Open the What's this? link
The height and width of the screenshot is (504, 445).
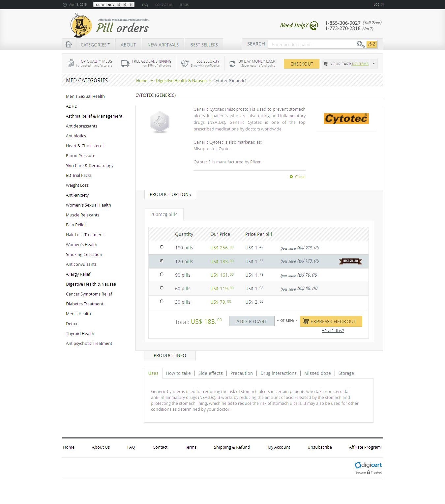click(333, 330)
